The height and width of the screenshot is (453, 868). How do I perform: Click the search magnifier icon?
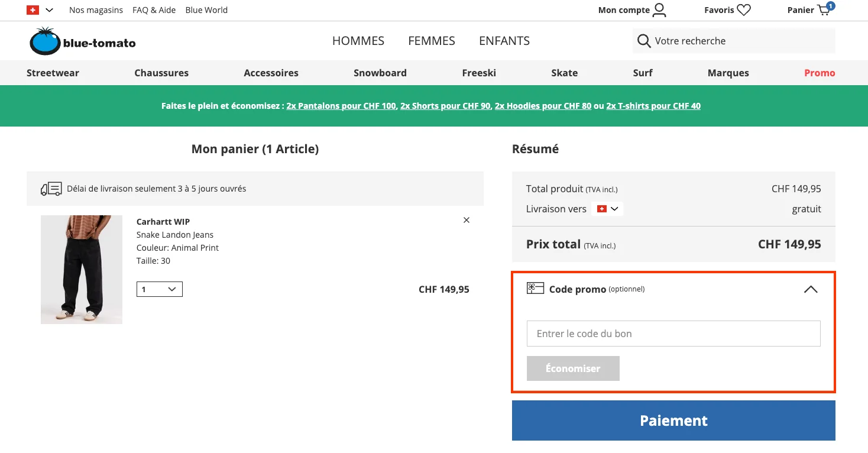coord(644,41)
